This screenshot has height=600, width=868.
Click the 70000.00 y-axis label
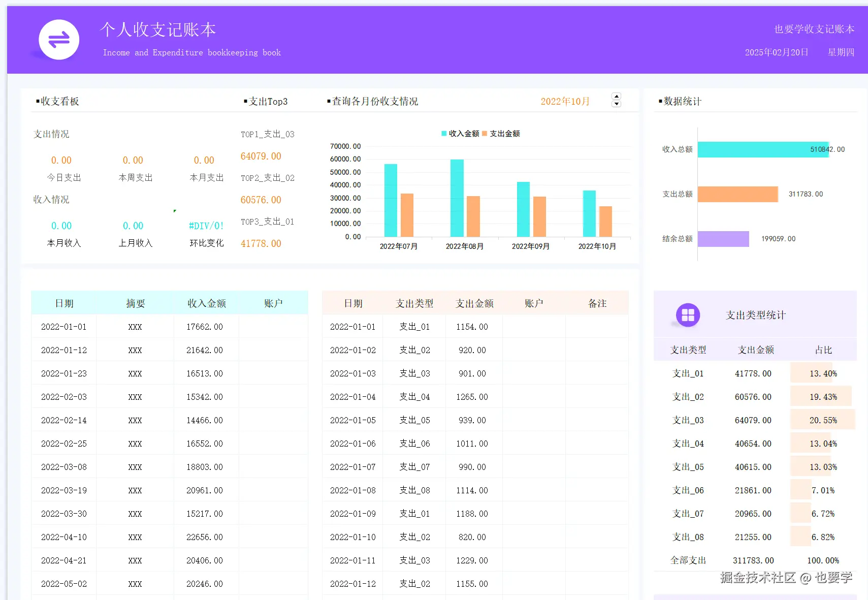[345, 146]
